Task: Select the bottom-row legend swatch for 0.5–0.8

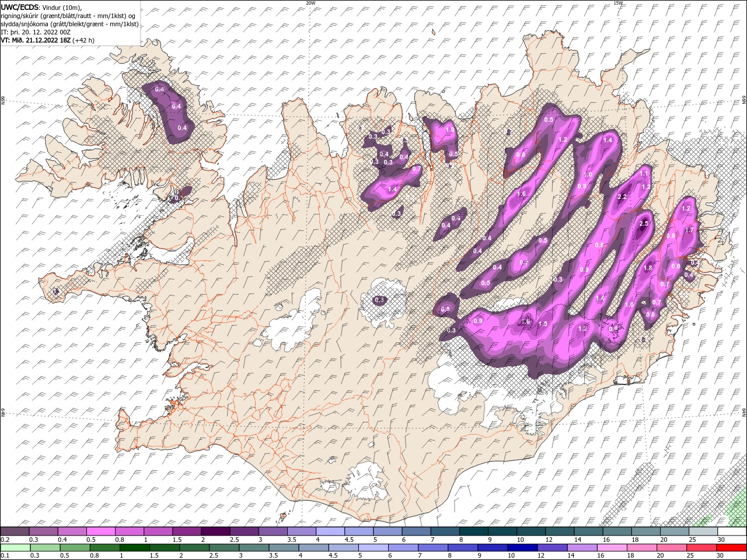Action: point(75,548)
